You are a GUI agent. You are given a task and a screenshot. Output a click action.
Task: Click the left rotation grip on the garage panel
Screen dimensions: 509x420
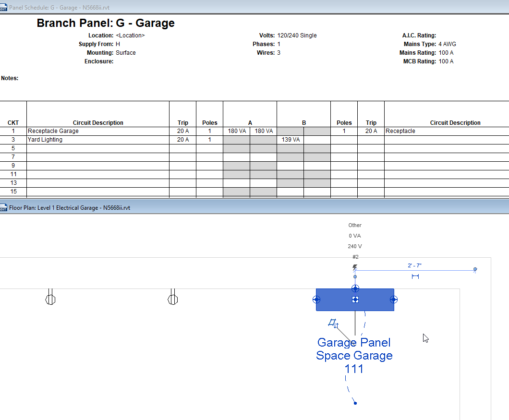316,299
